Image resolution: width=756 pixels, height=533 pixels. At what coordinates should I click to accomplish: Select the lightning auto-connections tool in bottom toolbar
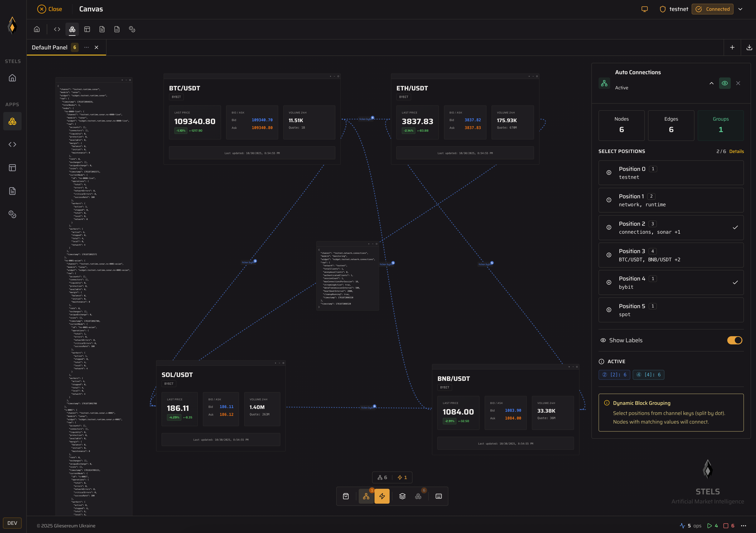click(382, 496)
